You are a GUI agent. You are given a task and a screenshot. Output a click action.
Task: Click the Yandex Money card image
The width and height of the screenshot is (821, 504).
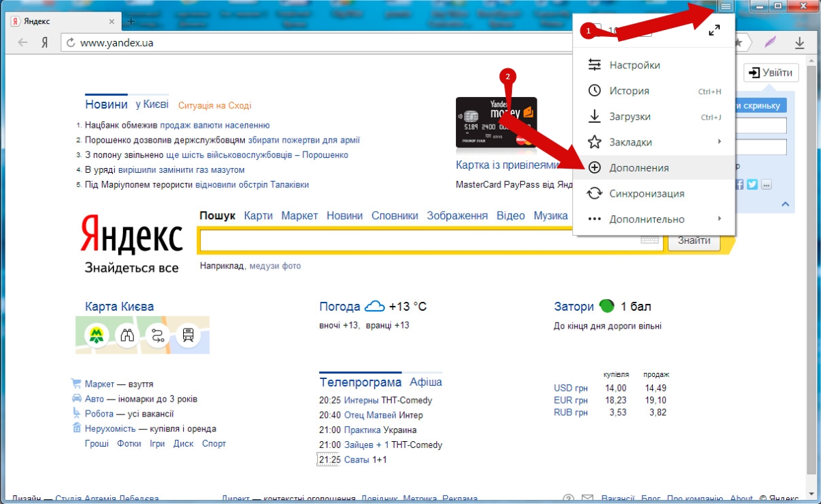(x=496, y=124)
